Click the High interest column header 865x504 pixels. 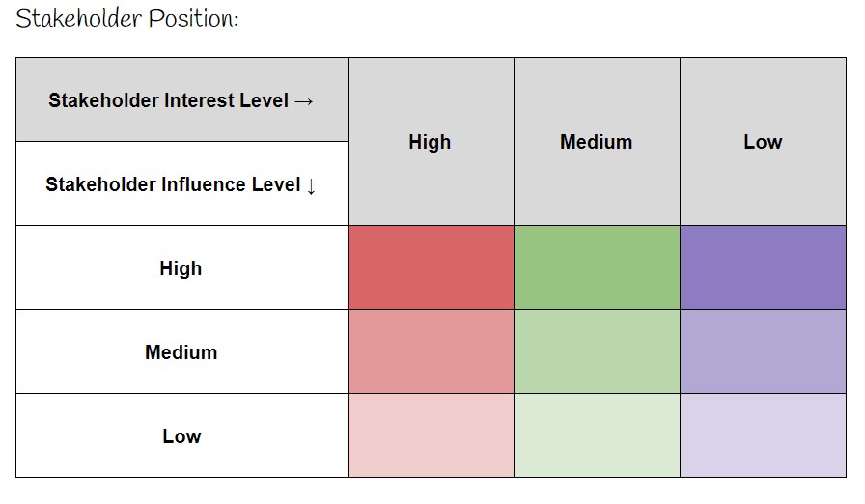tap(430, 142)
